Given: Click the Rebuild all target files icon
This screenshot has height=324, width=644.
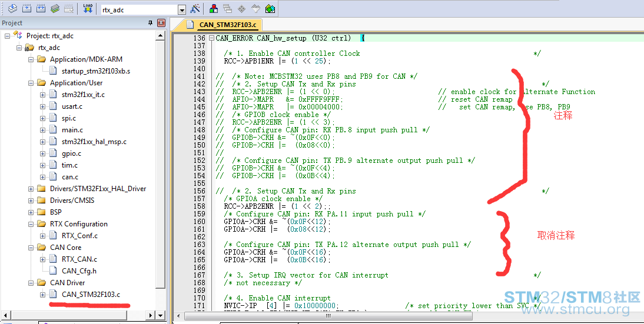Looking at the screenshot, I should [41, 9].
